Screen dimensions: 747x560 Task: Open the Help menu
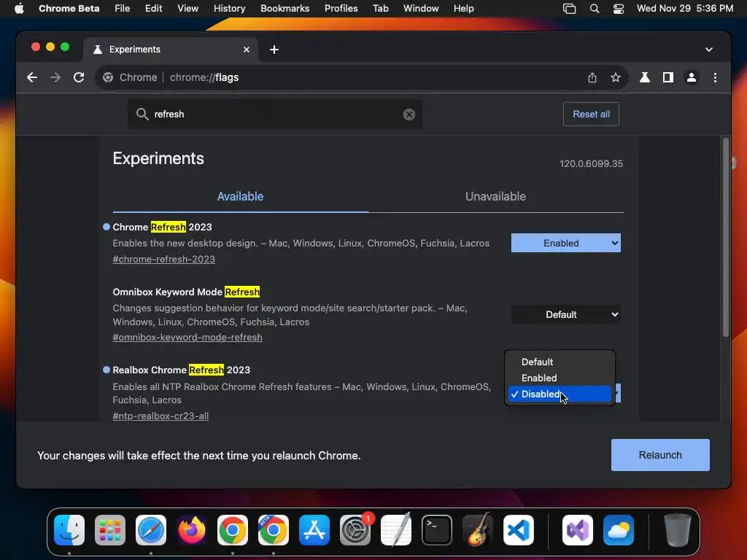tap(463, 8)
